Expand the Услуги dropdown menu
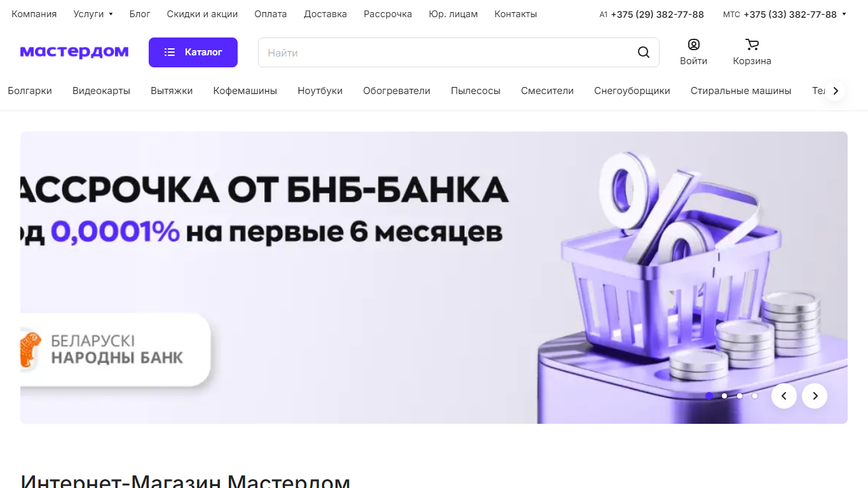Viewport: 868px width, 488px height. pos(93,14)
